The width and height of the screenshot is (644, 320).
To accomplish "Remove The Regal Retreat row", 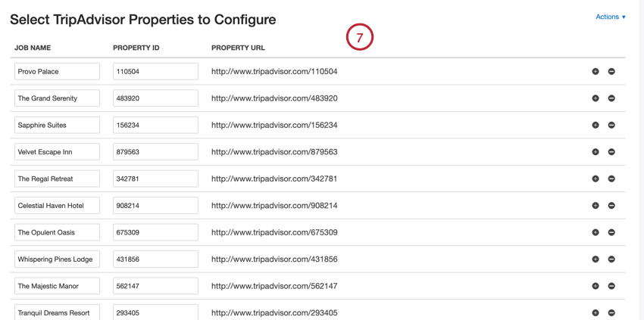I will pyautogui.click(x=611, y=179).
